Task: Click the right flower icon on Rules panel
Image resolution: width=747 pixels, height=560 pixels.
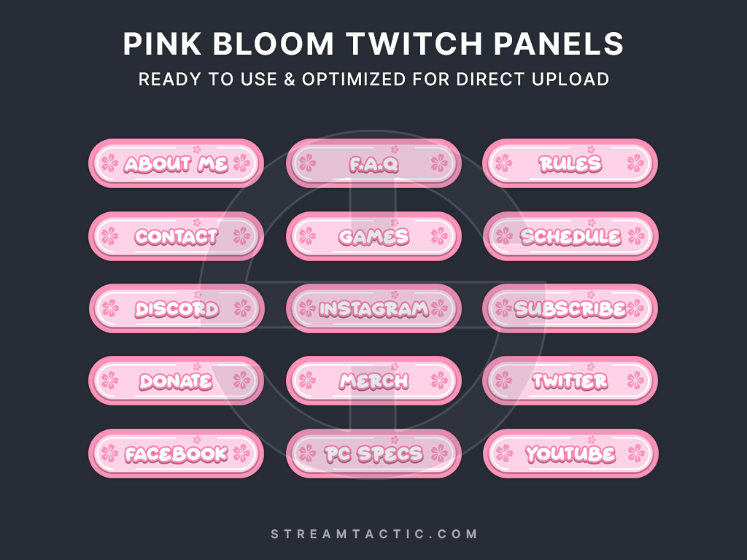Action: (x=636, y=163)
